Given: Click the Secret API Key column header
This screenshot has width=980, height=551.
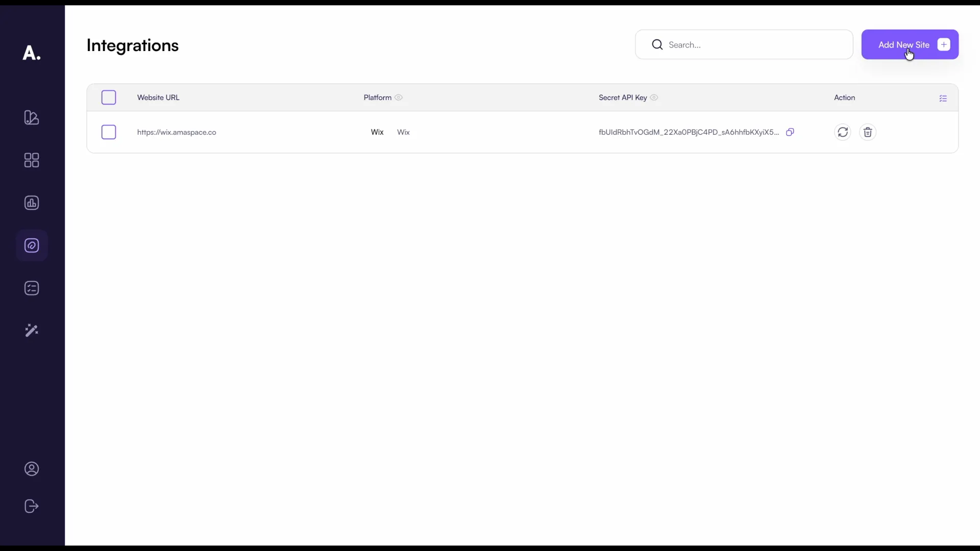Looking at the screenshot, I should (623, 97).
